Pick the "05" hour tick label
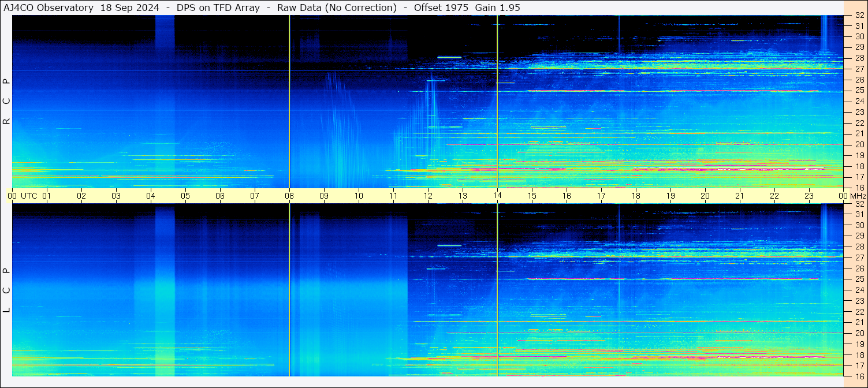This screenshot has width=868, height=388. click(185, 196)
